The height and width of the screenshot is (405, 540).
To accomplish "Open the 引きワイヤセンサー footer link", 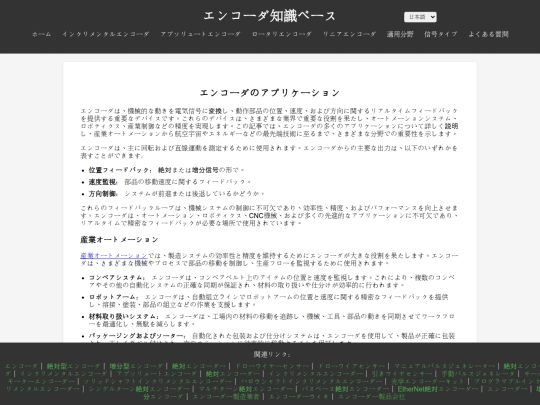I will click(x=402, y=374).
